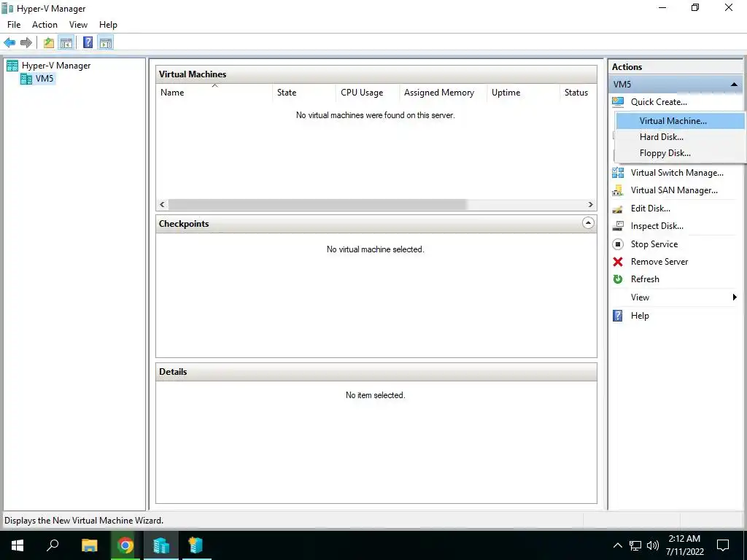Click horizontal scrollbar left arrow
Screen dimensions: 747x560
point(163,205)
